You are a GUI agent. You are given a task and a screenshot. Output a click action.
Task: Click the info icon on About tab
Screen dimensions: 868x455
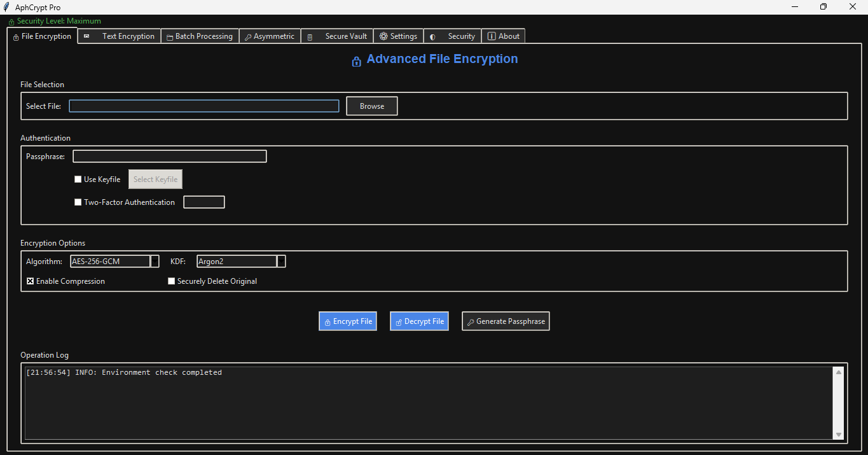[492, 36]
